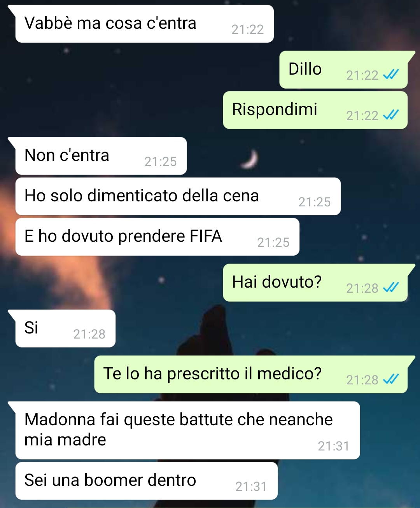Tap the blue double-check on 'Rispondimi'
Viewport: 420px width, 508px height.
coord(391,115)
